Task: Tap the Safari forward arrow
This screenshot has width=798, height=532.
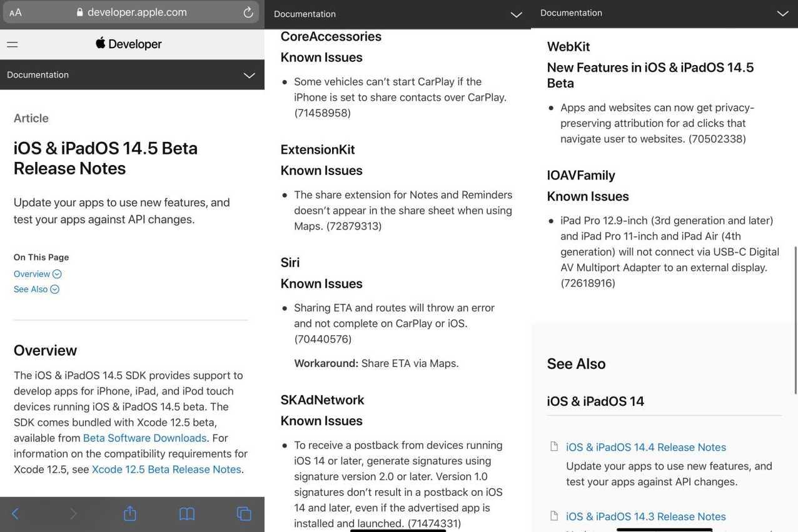Action: 73,514
